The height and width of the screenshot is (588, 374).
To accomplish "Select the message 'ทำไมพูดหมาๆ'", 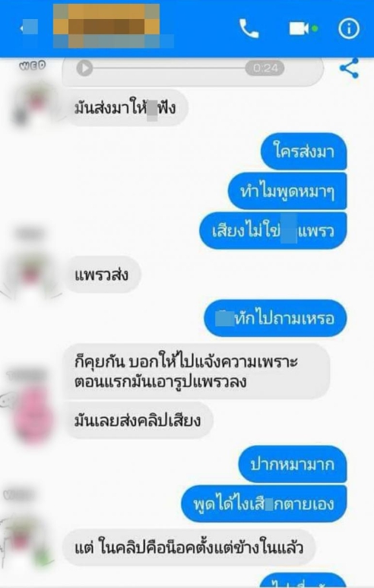I will point(287,191).
